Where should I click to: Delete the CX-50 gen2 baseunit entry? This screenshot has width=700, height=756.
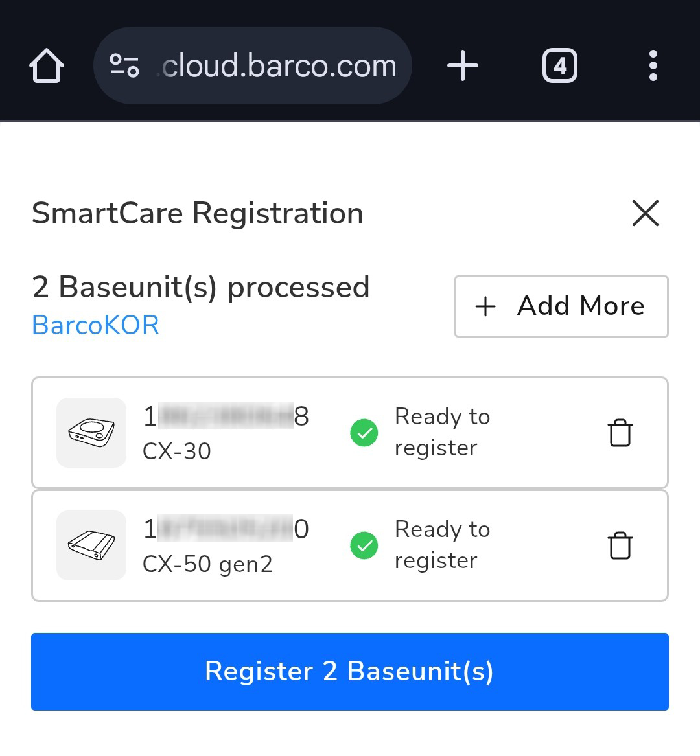click(x=620, y=545)
